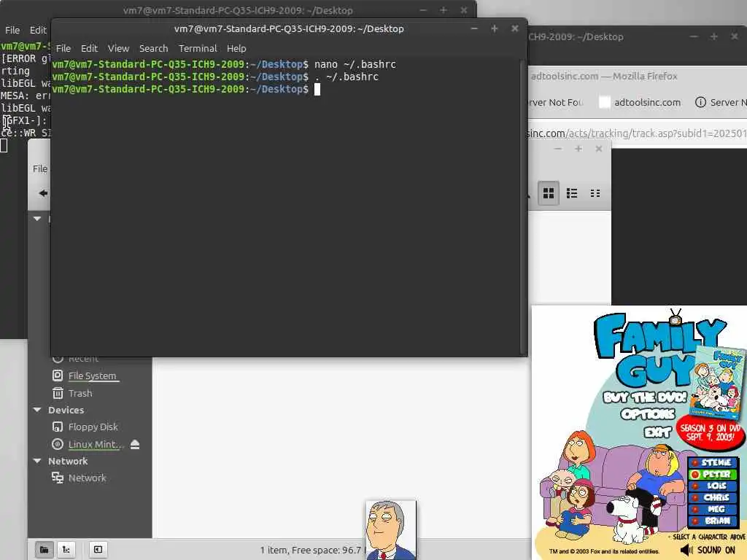Open Terminal menu in front terminal
Image resolution: width=747 pixels, height=560 pixels.
tap(198, 48)
